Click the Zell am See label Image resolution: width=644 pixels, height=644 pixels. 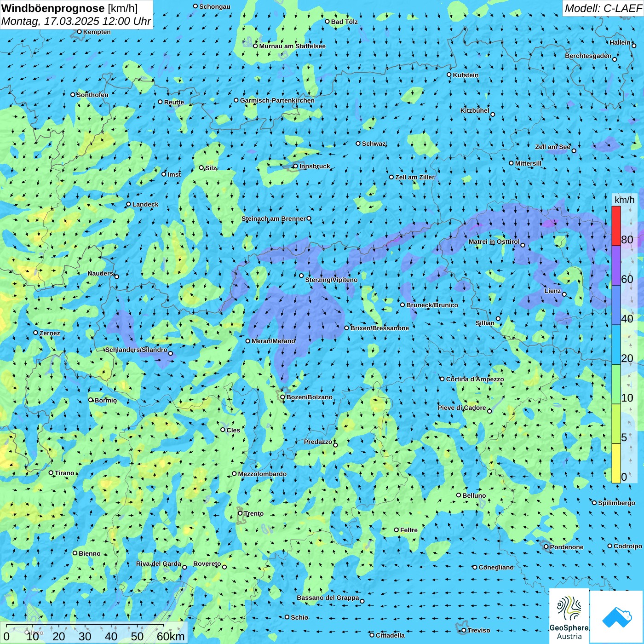point(552,147)
